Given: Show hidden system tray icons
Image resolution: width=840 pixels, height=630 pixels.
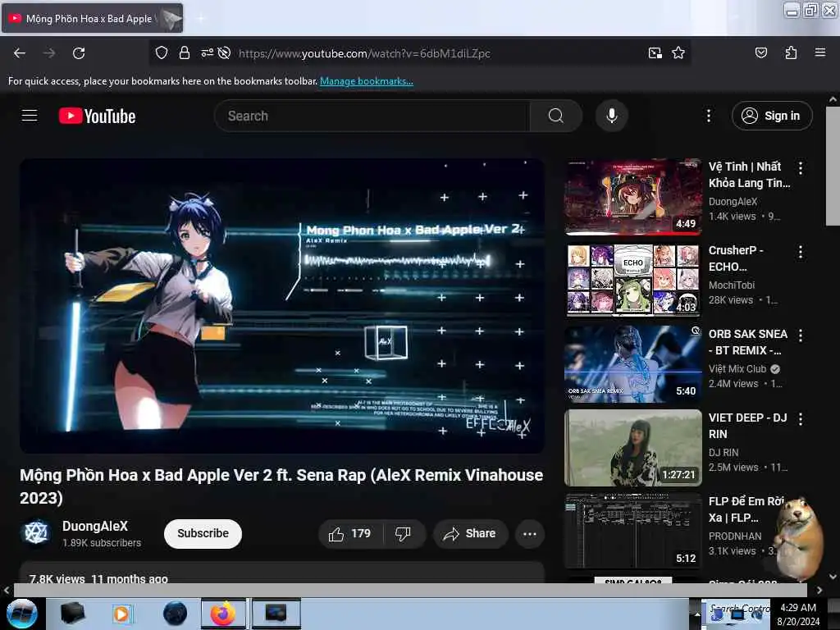Looking at the screenshot, I should (x=697, y=614).
